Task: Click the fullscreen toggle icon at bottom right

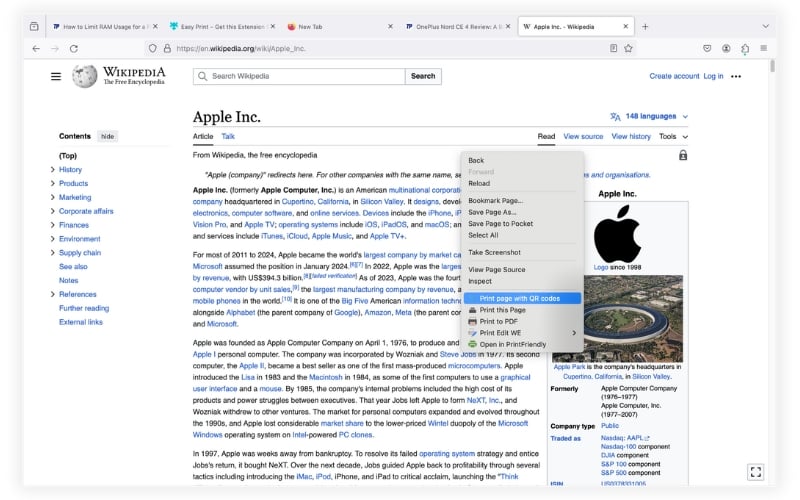Action: [756, 472]
